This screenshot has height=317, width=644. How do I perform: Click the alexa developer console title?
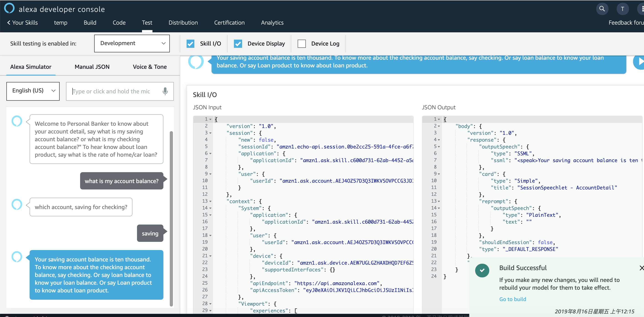[62, 9]
